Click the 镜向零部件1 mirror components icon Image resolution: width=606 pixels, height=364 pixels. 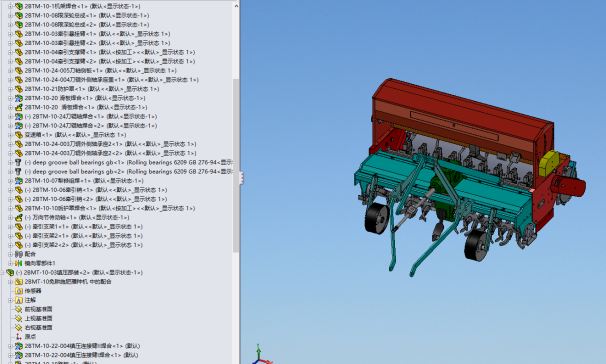(19, 264)
